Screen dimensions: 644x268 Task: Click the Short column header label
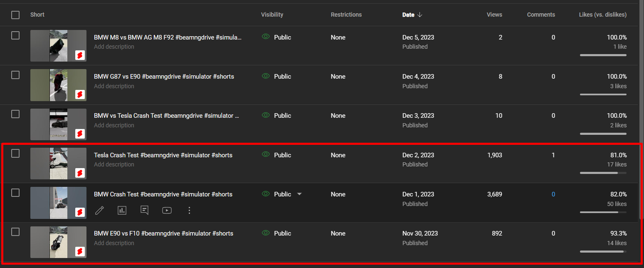point(37,15)
